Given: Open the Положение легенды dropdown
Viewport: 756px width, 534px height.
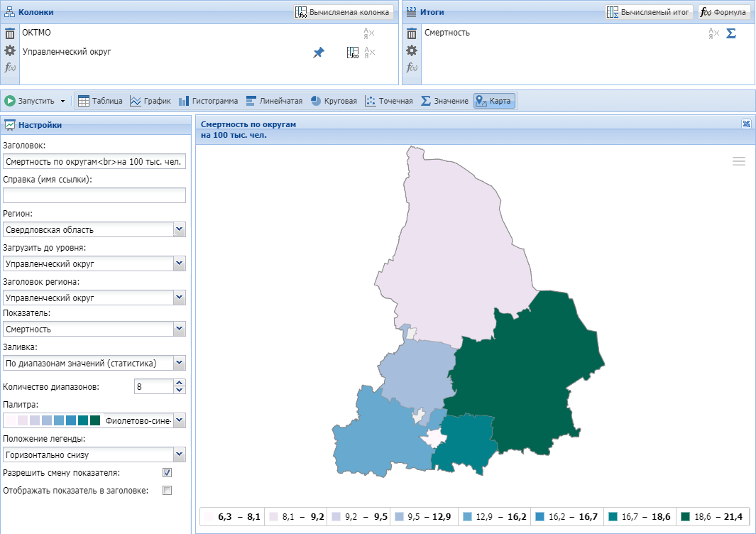Looking at the screenshot, I should point(179,454).
